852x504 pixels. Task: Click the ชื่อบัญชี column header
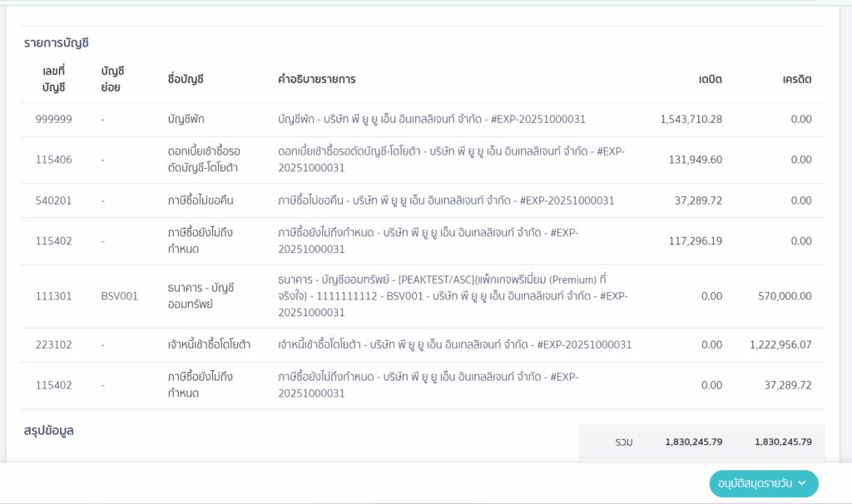click(186, 79)
